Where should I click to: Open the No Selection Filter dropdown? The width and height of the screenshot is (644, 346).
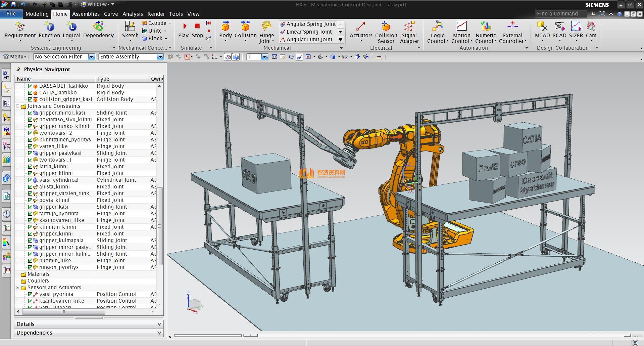(x=91, y=57)
